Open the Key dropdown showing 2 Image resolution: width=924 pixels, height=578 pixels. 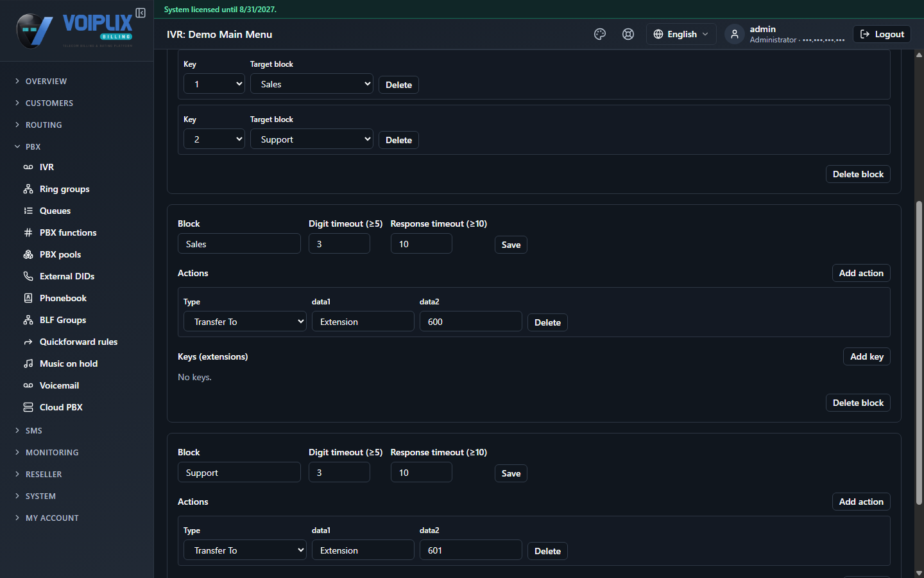(x=214, y=139)
